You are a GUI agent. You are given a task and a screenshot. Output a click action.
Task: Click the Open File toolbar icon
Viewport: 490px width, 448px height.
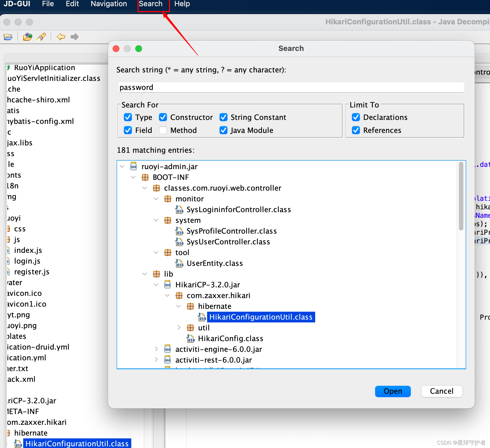[x=8, y=37]
